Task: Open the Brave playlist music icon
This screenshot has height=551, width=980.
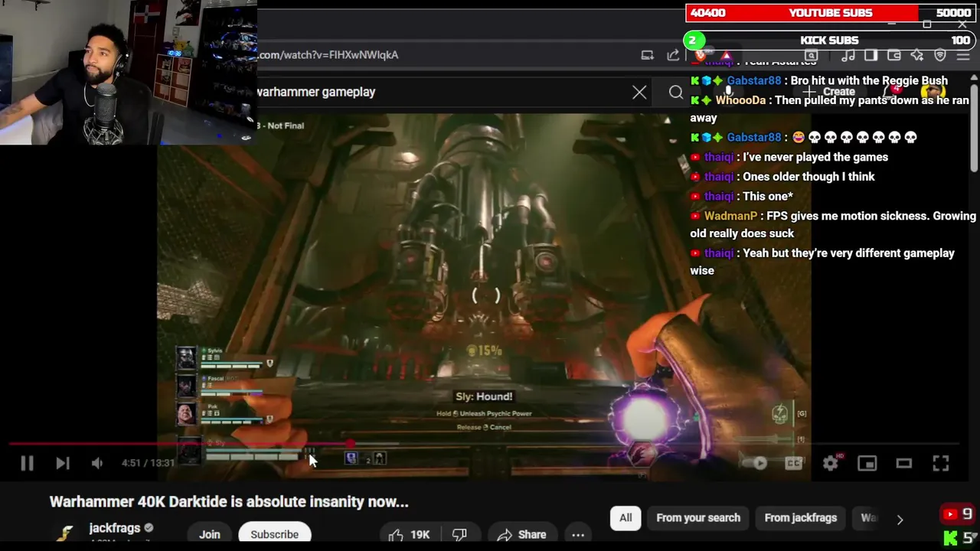Action: pyautogui.click(x=848, y=55)
